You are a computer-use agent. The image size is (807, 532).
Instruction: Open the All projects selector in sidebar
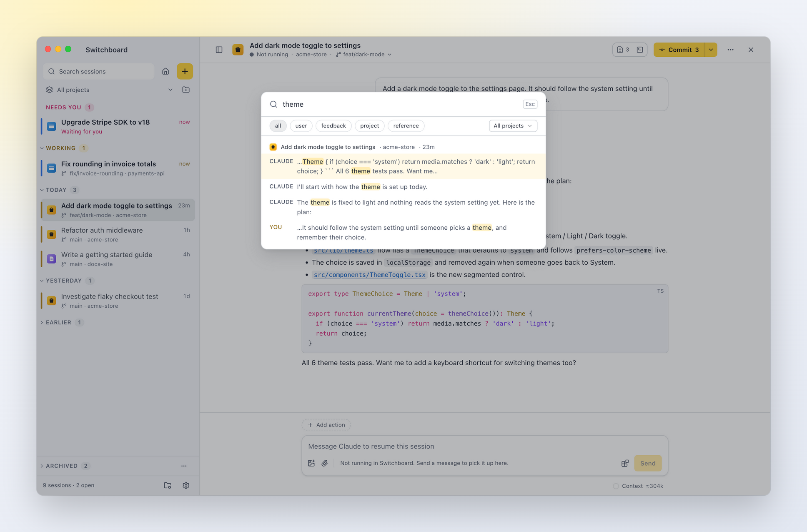coord(109,90)
